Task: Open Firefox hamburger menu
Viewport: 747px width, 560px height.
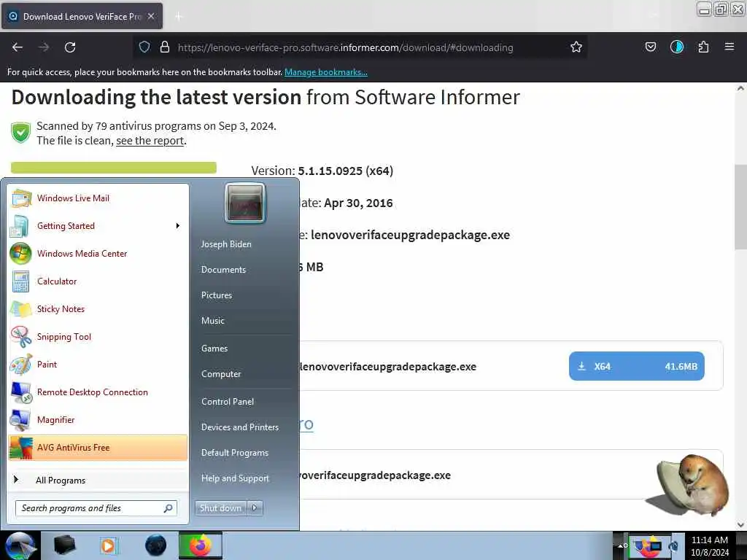Action: tap(729, 47)
